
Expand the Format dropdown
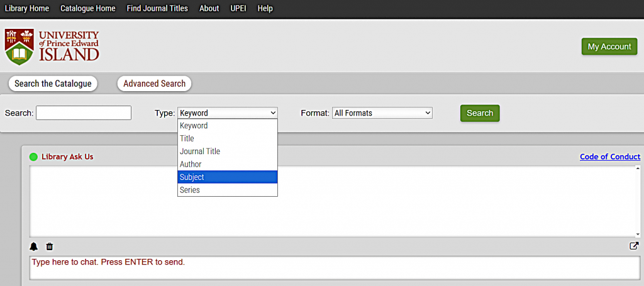pyautogui.click(x=382, y=113)
